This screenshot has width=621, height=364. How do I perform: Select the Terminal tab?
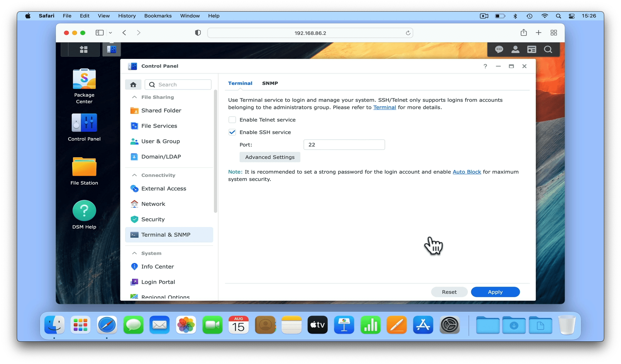click(240, 83)
